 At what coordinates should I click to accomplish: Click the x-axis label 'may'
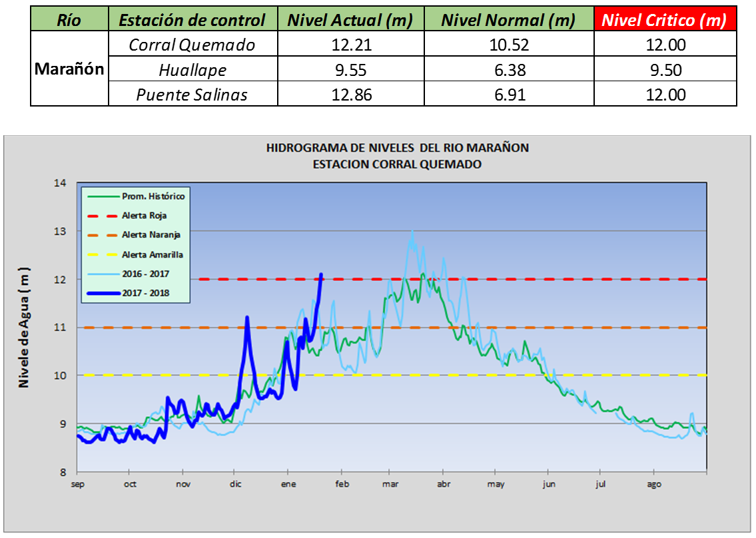coord(496,484)
